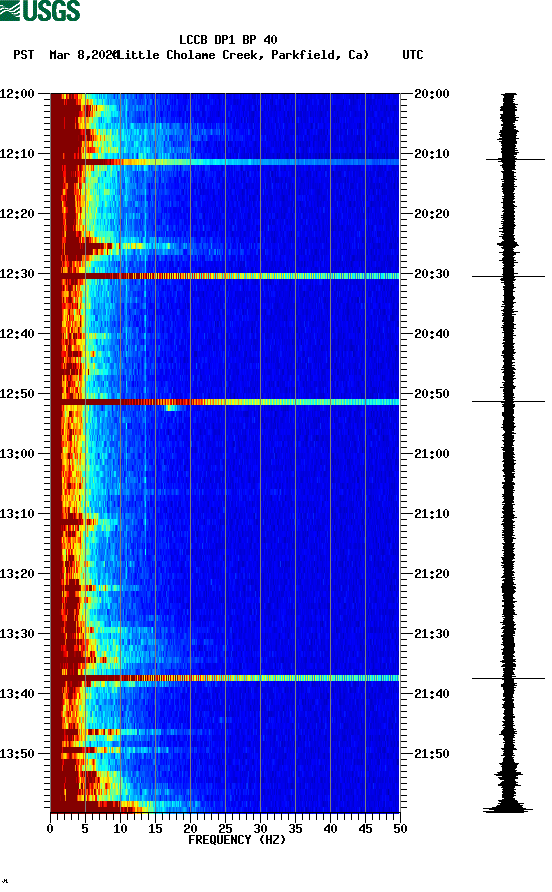Click the 'FREQUENCY (HZ)' axis label
Viewport: 552px width, 892px height.
237,840
